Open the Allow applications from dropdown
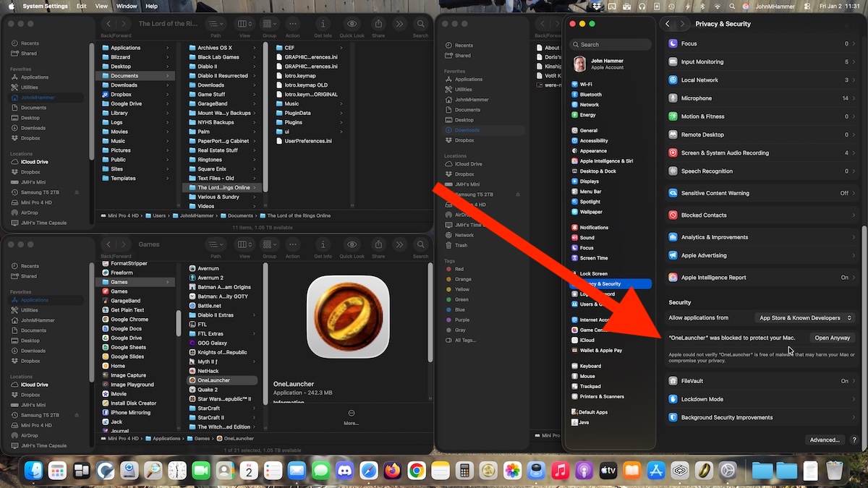This screenshot has width=868, height=488. pos(805,317)
